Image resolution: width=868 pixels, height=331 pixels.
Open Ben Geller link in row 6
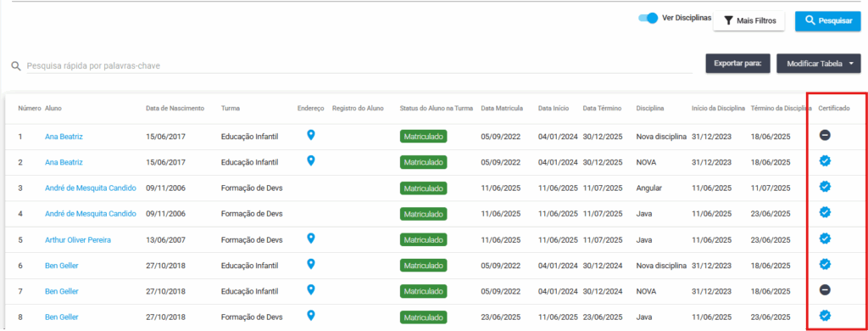click(61, 266)
